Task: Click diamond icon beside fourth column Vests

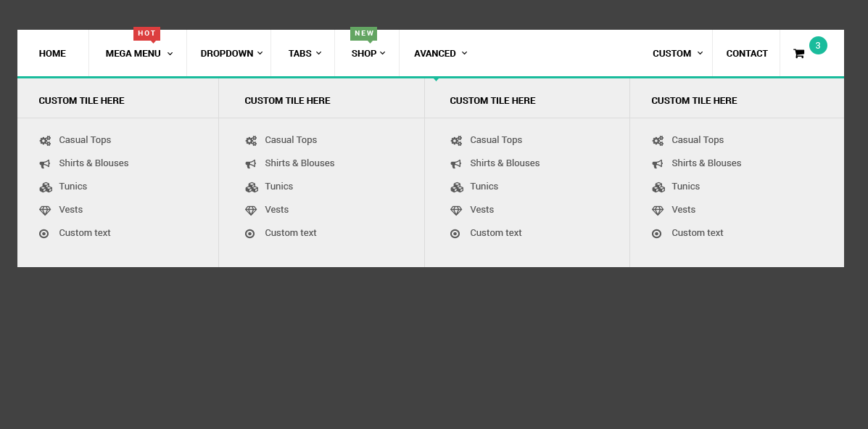Action: tap(658, 211)
